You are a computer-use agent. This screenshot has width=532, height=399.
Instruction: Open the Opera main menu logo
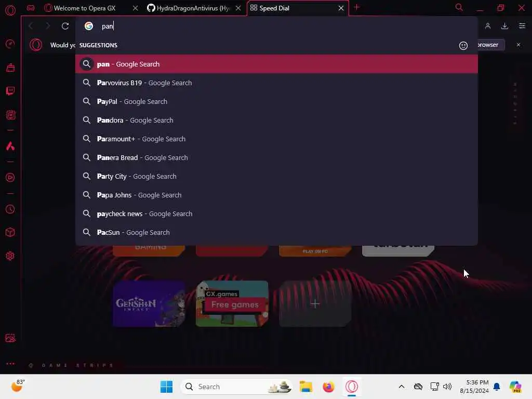pyautogui.click(x=10, y=10)
